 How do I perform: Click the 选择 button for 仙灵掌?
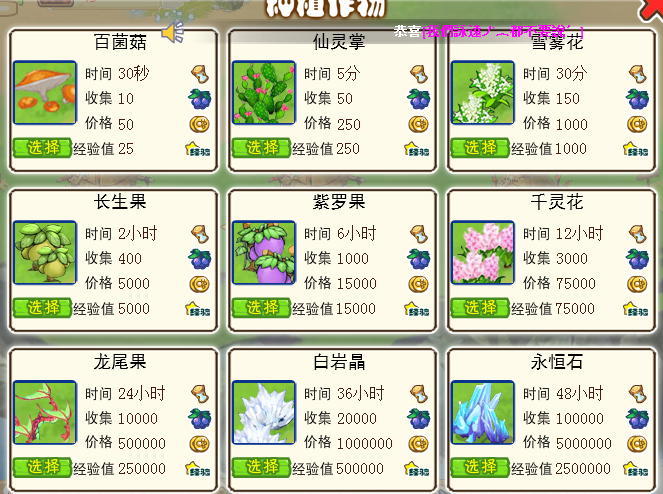point(261,148)
